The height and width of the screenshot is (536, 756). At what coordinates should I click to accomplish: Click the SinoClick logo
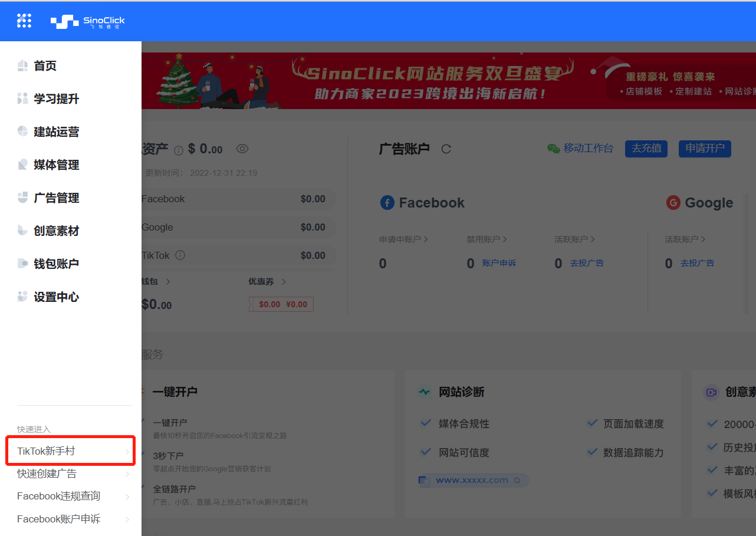click(x=88, y=22)
